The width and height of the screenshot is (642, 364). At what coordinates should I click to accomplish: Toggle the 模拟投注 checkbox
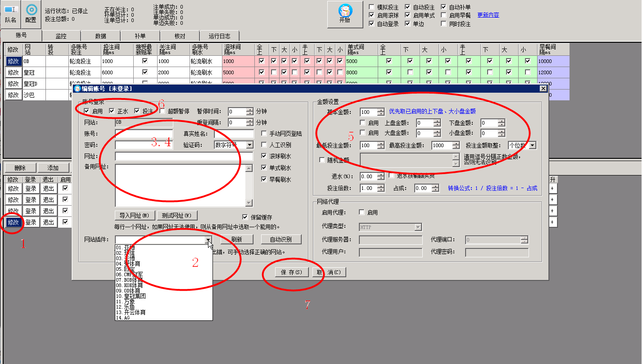coord(371,7)
